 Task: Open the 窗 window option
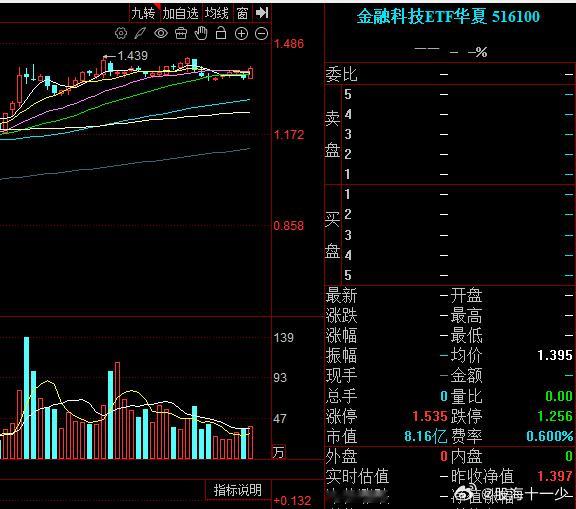(x=242, y=13)
